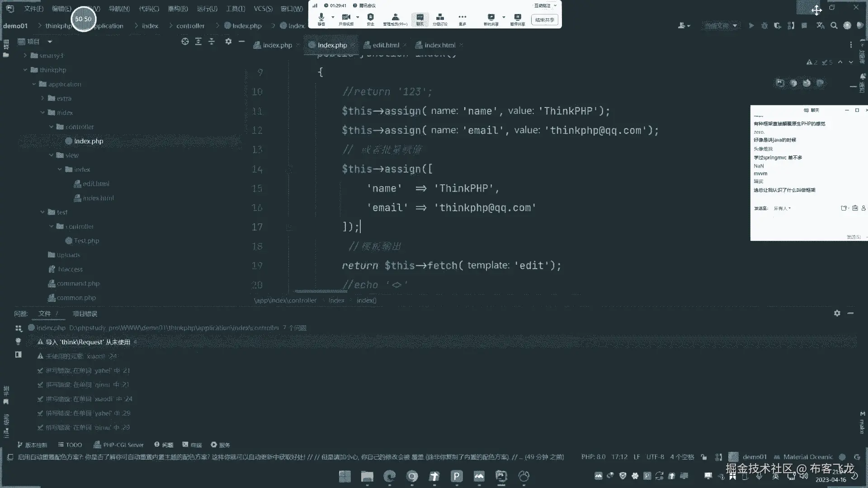Open project panel settings gear icon
The height and width of the screenshot is (488, 868).
(x=228, y=42)
